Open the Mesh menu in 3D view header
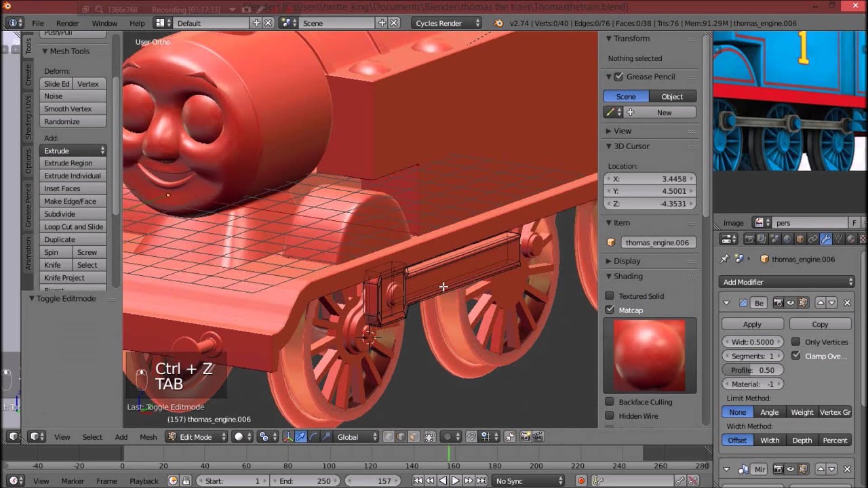The image size is (868, 488). (x=148, y=437)
